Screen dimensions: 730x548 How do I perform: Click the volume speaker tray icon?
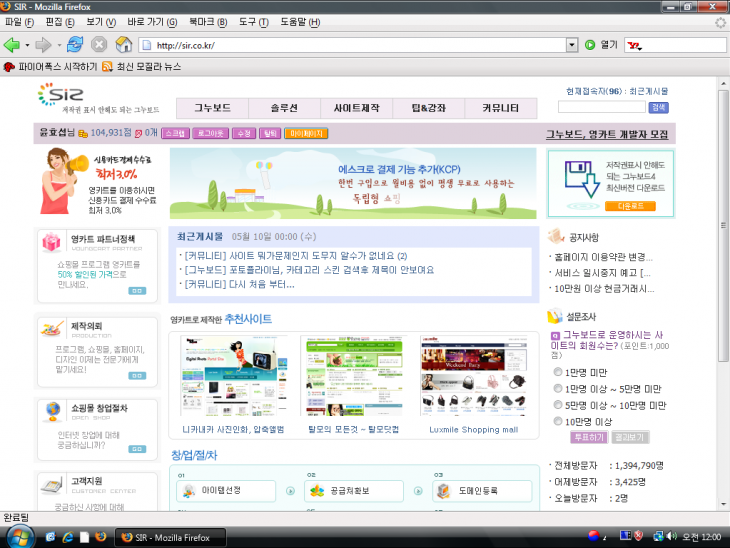point(671,536)
